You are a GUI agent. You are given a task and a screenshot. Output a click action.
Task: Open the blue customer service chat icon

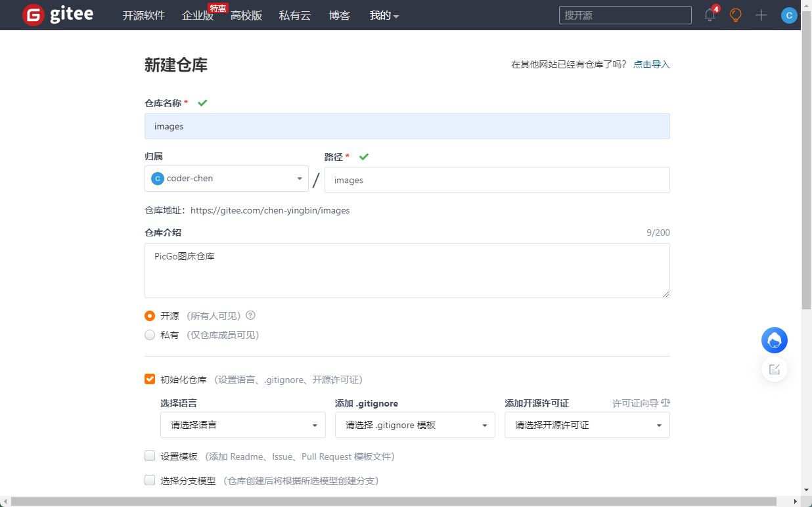point(775,340)
